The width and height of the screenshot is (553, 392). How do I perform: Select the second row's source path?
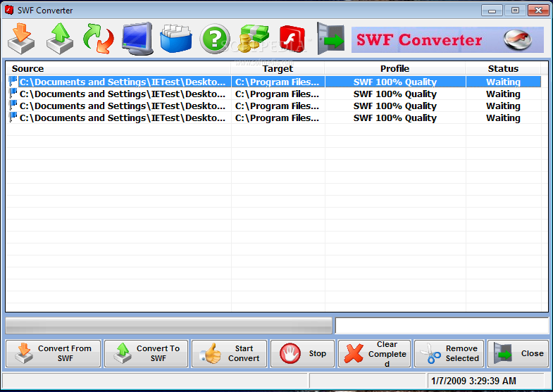pyautogui.click(x=123, y=94)
